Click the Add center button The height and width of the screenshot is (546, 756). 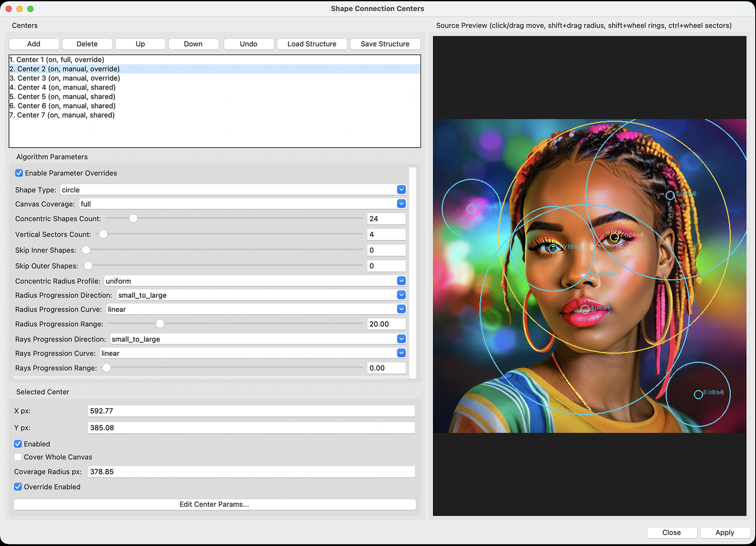coord(34,44)
